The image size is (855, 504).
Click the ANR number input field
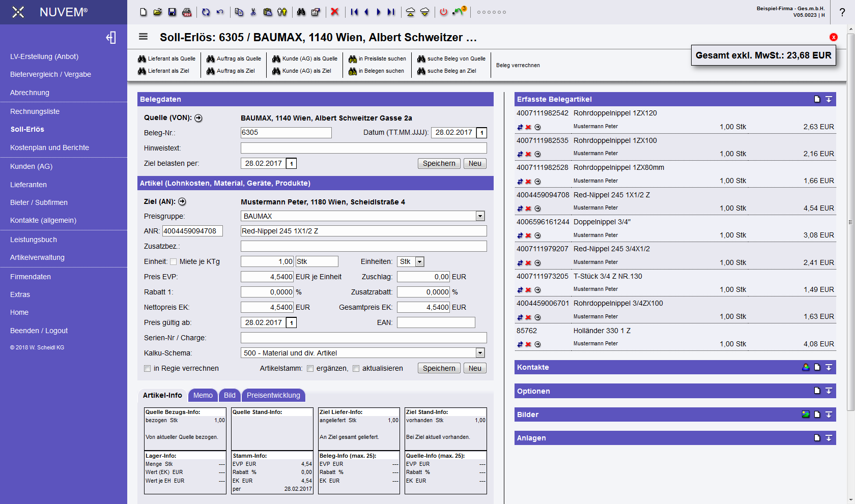[192, 231]
